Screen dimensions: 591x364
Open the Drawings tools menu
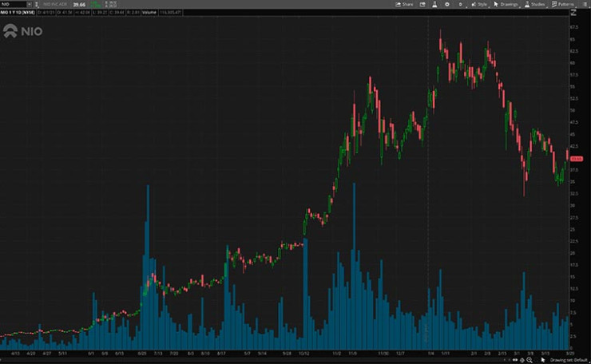pyautogui.click(x=506, y=4)
